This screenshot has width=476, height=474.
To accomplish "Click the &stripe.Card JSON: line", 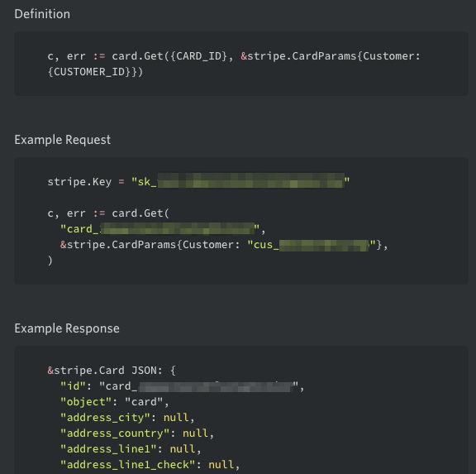I will (112, 371).
